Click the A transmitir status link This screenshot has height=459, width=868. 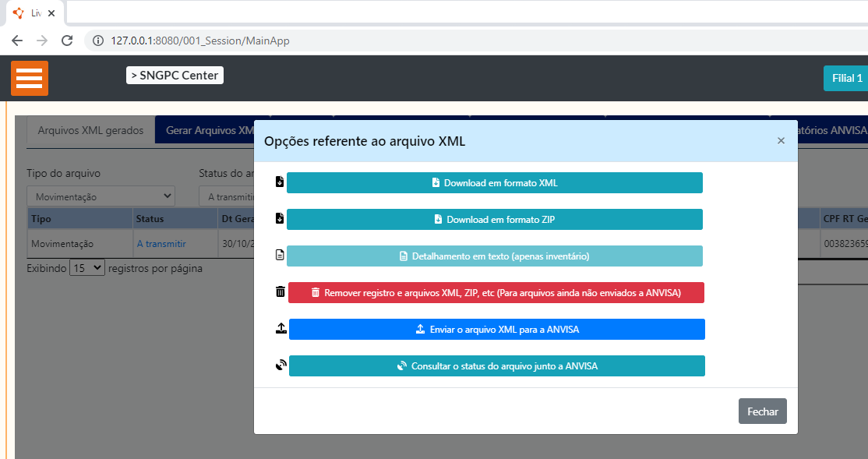point(161,244)
